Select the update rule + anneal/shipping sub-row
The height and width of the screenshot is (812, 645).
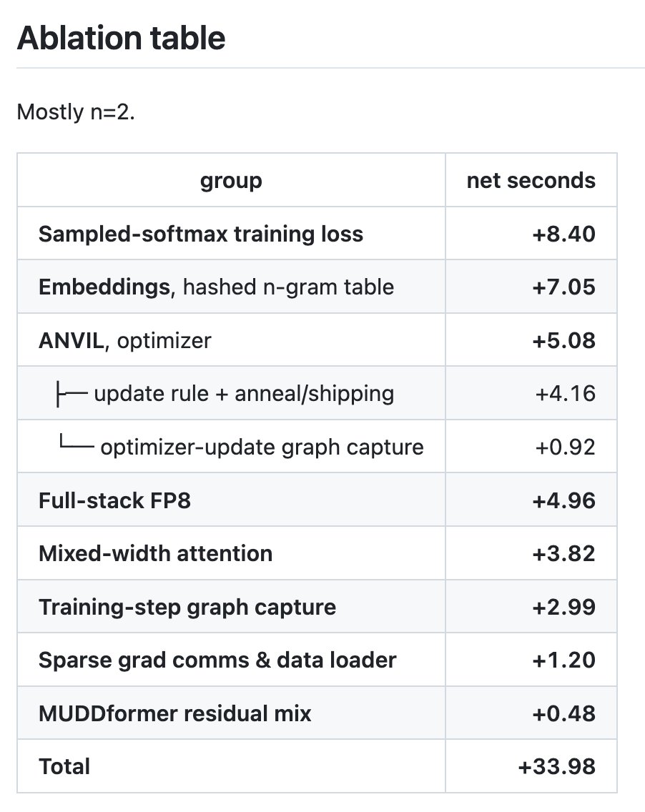pyautogui.click(x=317, y=394)
